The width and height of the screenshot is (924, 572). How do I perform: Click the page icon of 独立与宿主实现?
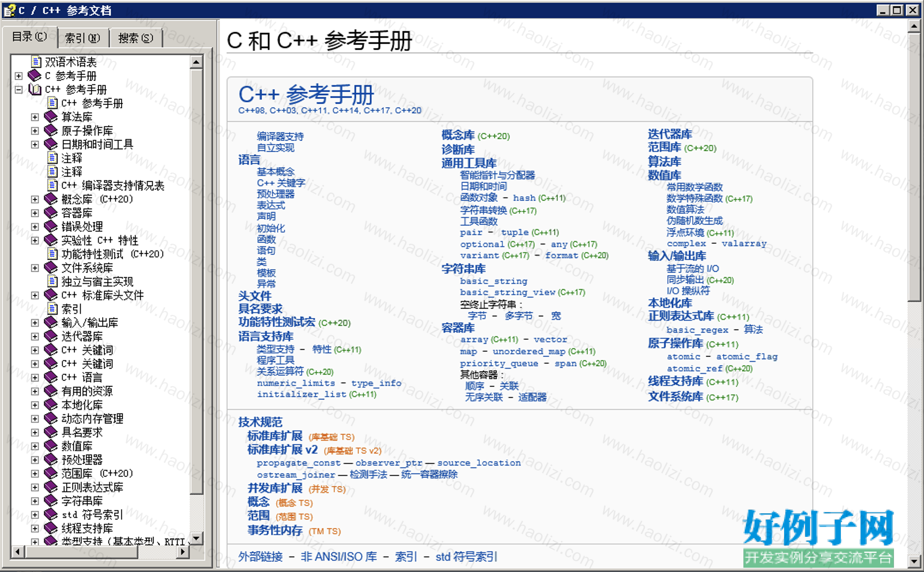click(52, 282)
